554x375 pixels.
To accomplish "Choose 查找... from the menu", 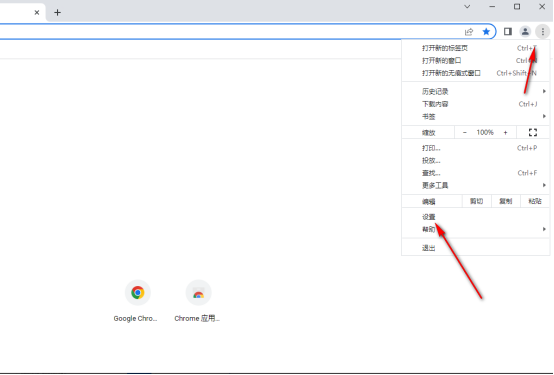I will point(476,173).
